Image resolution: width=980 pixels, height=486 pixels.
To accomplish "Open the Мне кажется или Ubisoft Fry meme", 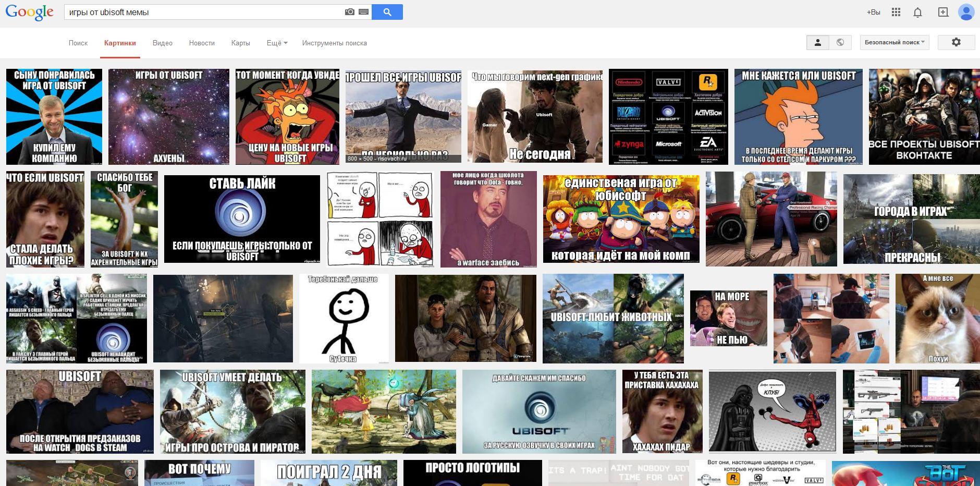I will coord(799,117).
